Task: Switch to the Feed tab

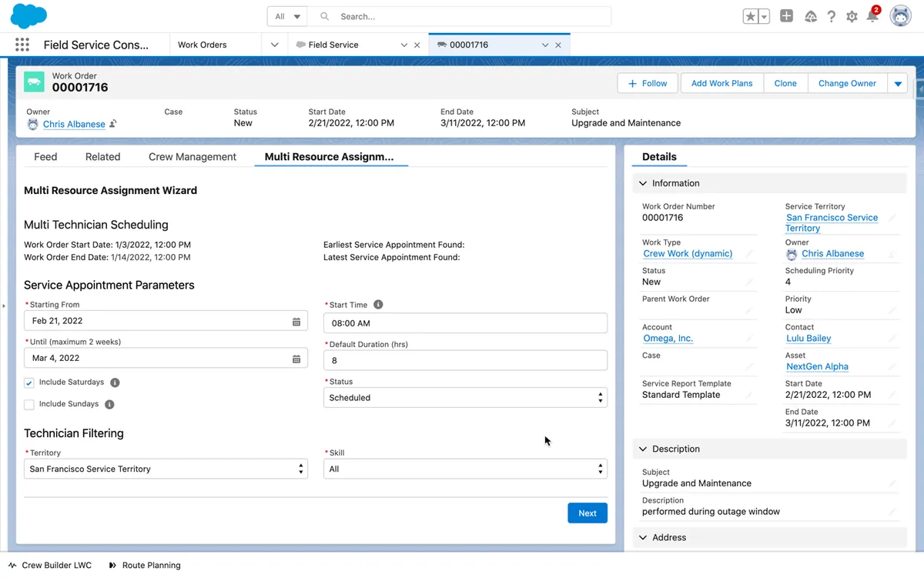Action: click(x=45, y=156)
